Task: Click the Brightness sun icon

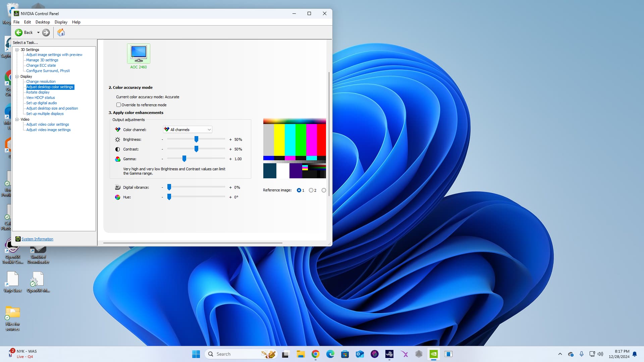Action: coord(117,139)
